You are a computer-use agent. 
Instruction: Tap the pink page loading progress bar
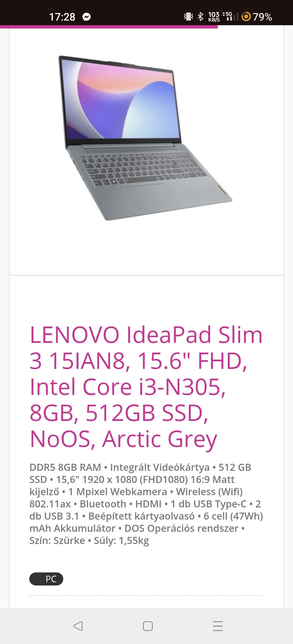coord(109,27)
